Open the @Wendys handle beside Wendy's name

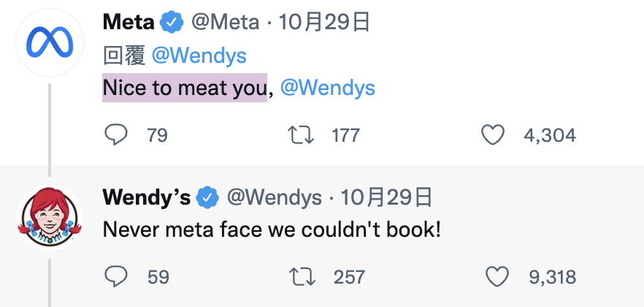pyautogui.click(x=274, y=197)
